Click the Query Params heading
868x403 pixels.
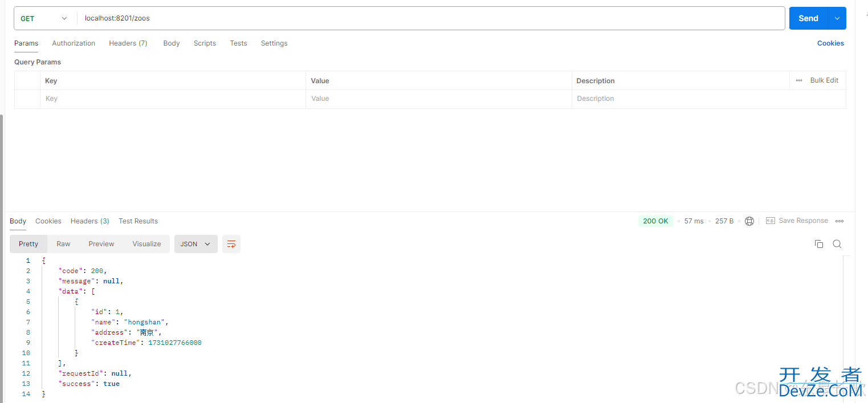(38, 62)
